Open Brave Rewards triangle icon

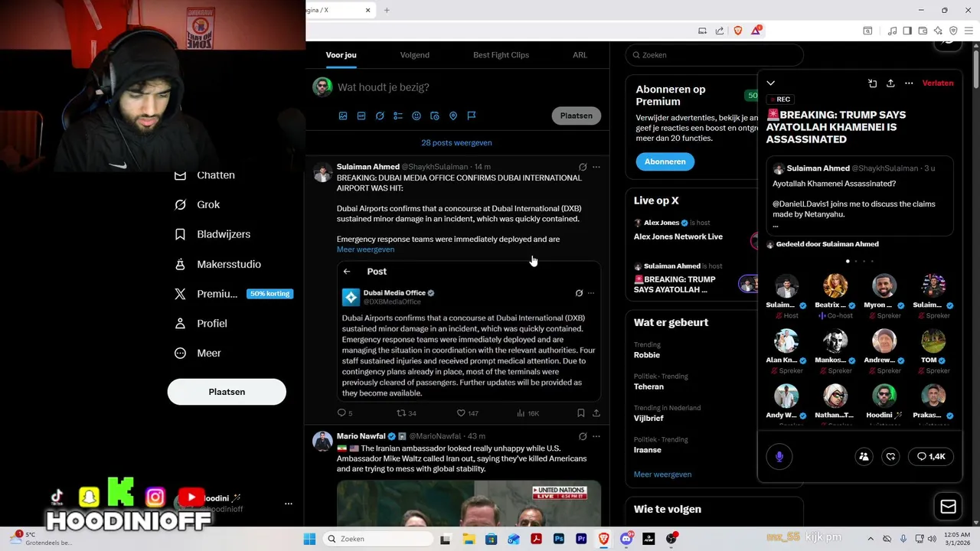tap(756, 31)
